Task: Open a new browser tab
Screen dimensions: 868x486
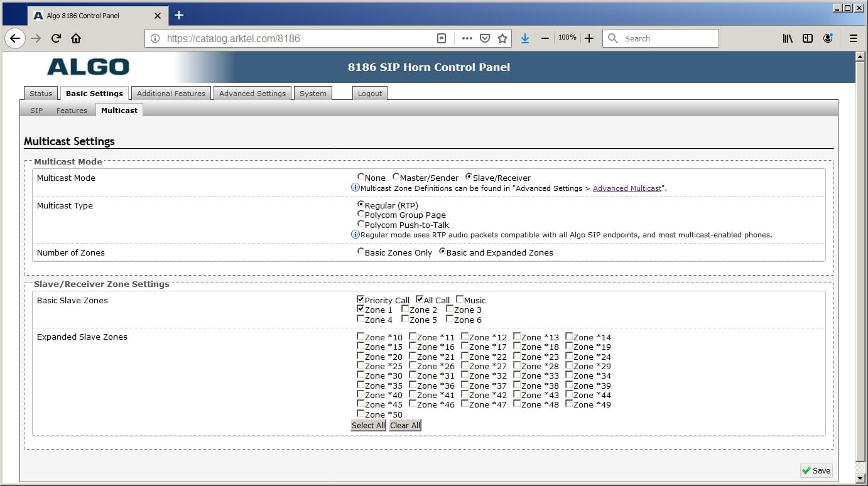Action: (179, 15)
